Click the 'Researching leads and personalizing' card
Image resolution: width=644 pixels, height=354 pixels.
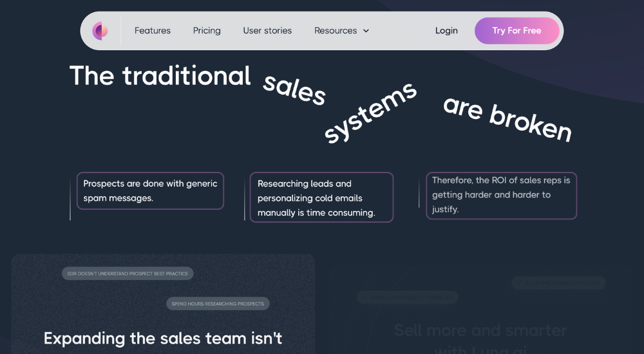[x=321, y=197]
